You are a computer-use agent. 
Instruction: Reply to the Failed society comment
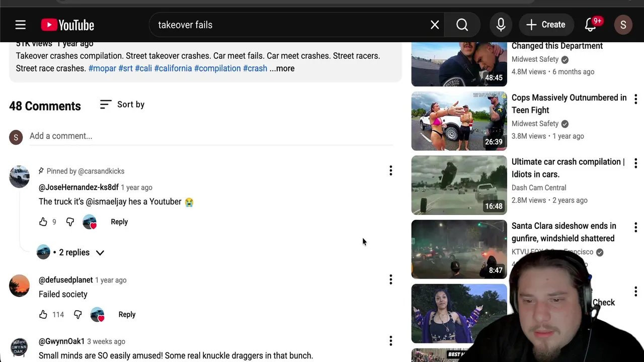click(x=127, y=314)
